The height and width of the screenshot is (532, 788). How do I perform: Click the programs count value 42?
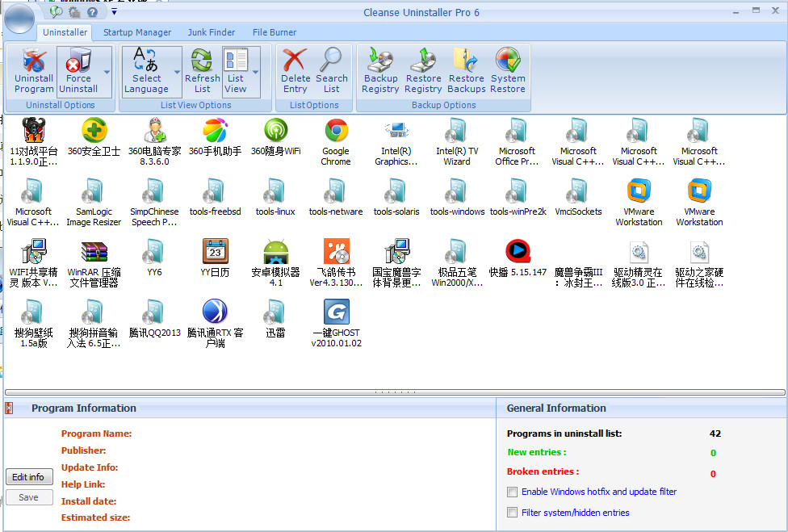pos(715,434)
